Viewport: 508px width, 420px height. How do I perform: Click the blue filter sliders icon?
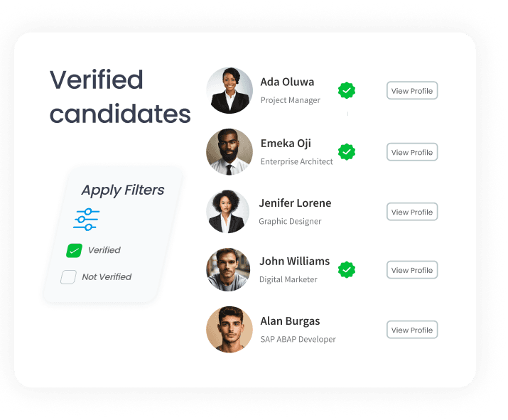point(86,219)
